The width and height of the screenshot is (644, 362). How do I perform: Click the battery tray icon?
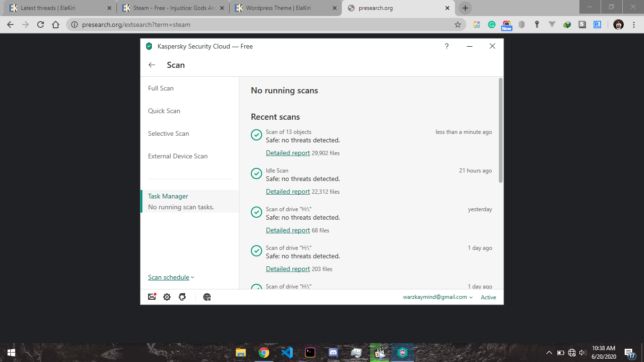tap(561, 353)
